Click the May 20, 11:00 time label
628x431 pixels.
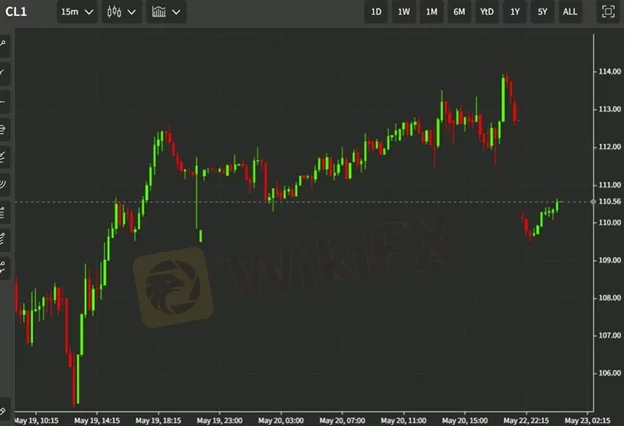pos(403,421)
